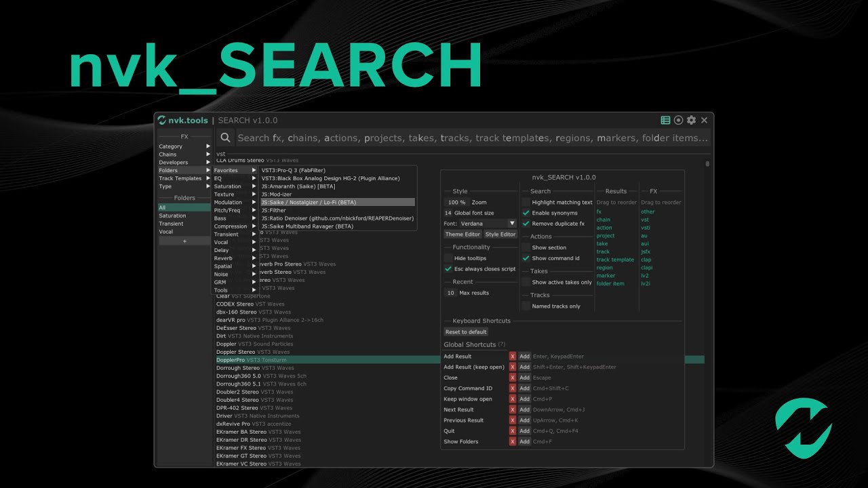Click the nvk.tools logo in title bar
The width and height of the screenshot is (868, 488).
182,121
